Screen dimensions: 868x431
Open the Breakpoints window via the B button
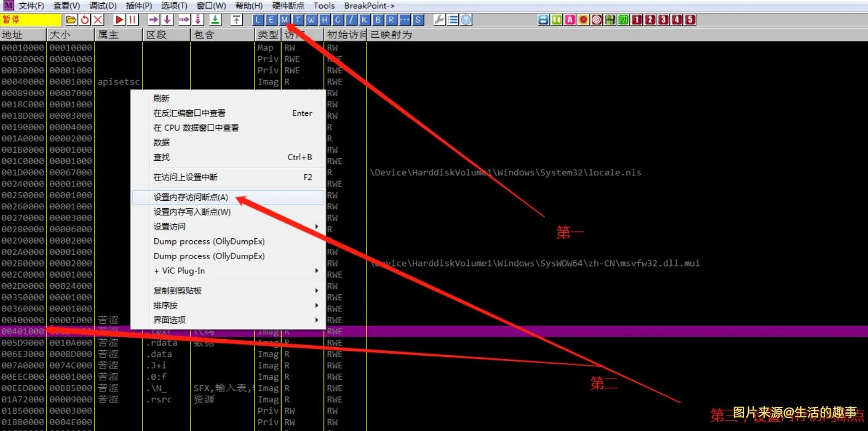(378, 20)
